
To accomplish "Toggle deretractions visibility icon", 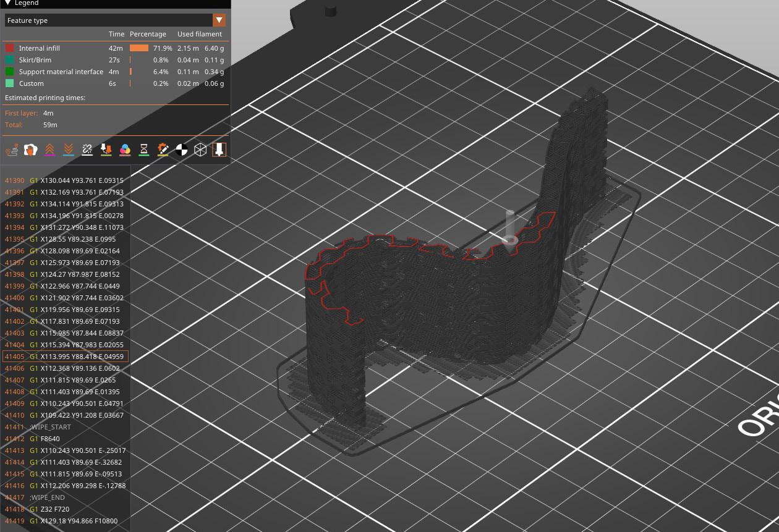I will [x=69, y=150].
